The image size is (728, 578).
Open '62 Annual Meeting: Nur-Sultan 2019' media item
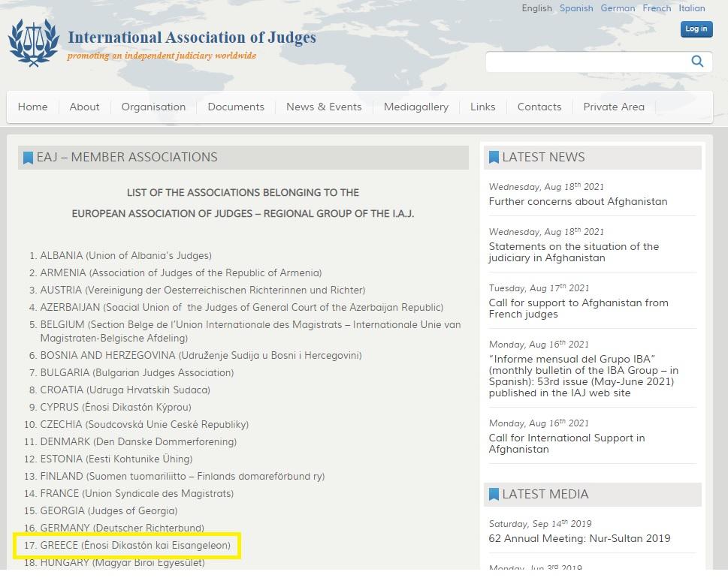coord(579,538)
